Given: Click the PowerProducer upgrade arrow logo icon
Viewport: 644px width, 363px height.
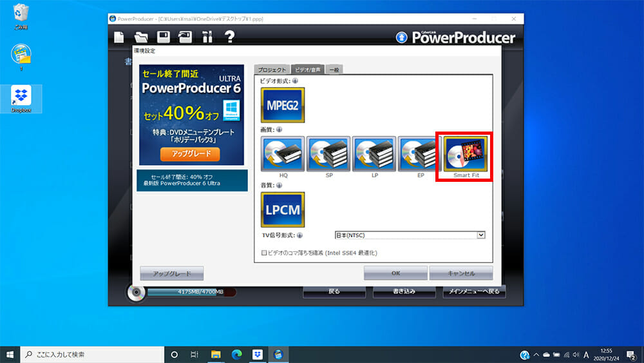Looking at the screenshot, I should (x=401, y=37).
